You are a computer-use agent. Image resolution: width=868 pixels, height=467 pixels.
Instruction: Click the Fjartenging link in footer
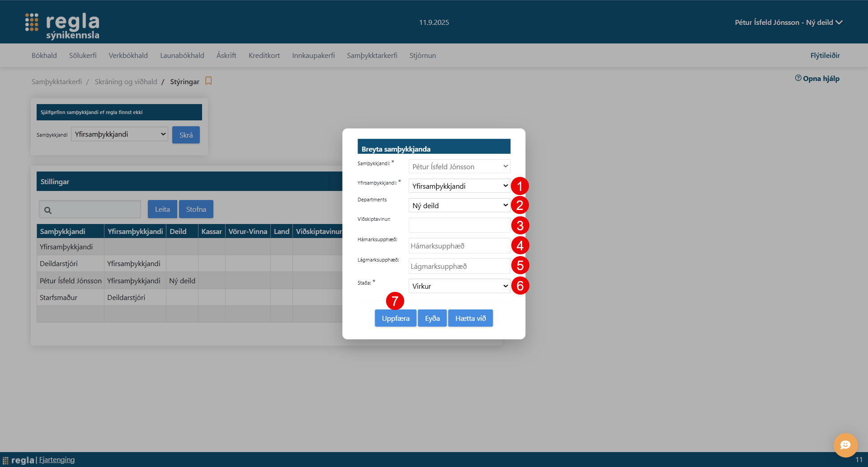pos(57,460)
